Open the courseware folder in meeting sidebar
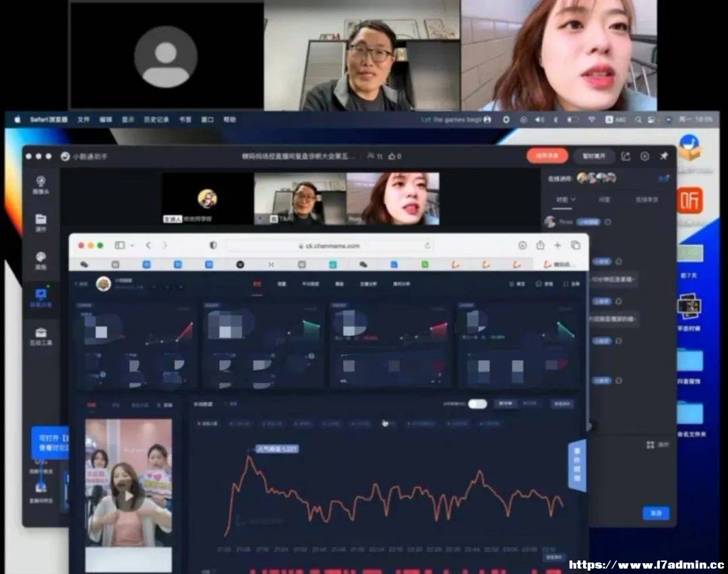 coord(41,223)
